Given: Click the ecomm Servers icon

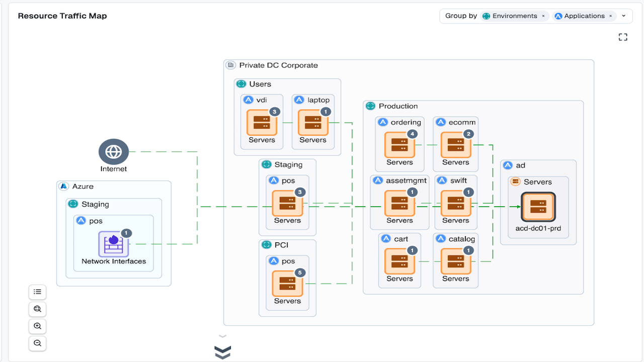Looking at the screenshot, I should point(456,145).
